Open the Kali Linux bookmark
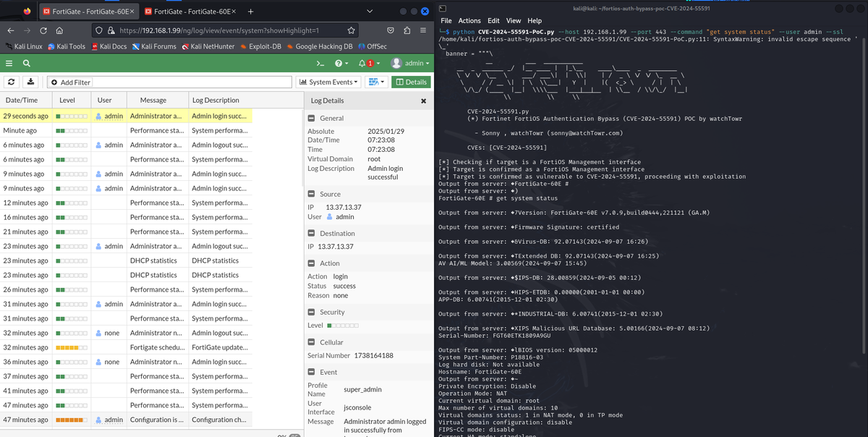 [23, 46]
